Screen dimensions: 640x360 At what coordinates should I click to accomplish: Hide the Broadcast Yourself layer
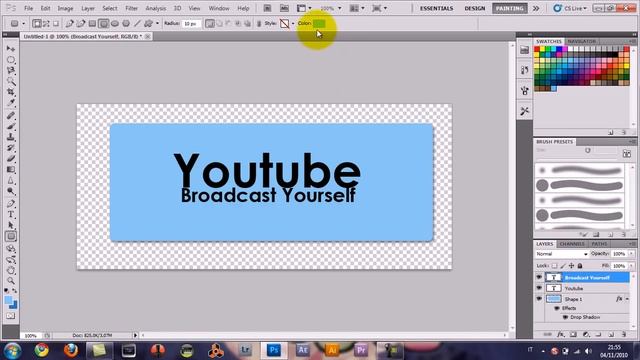539,278
